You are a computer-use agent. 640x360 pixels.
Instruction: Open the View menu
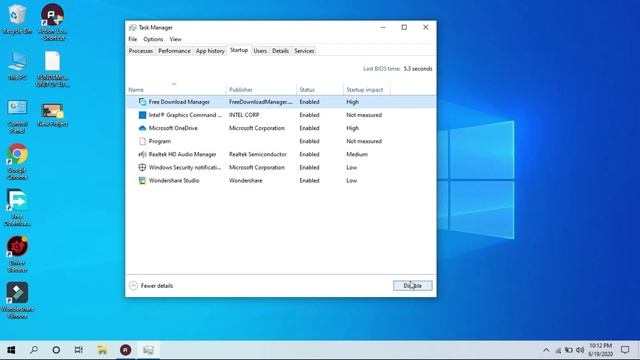(176, 39)
